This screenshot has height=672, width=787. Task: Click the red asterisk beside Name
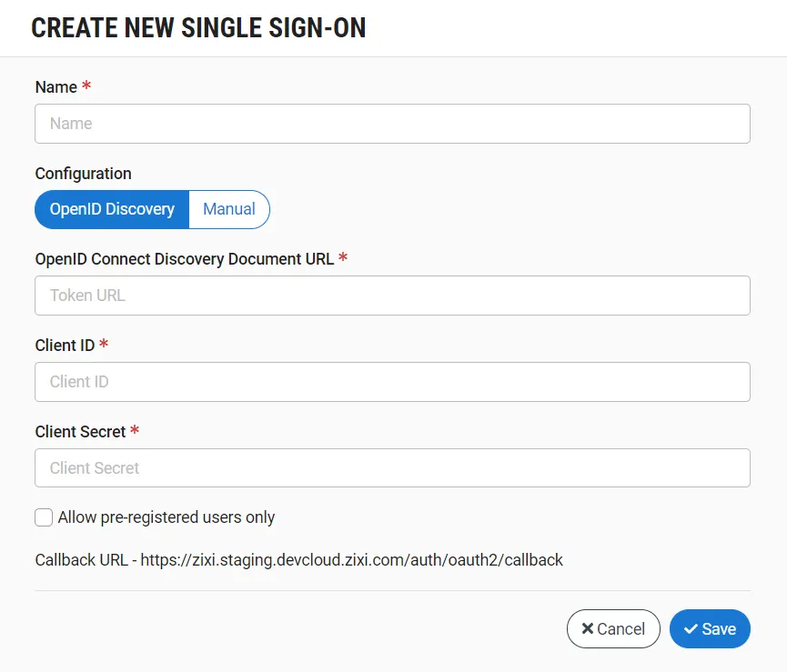tap(86, 86)
